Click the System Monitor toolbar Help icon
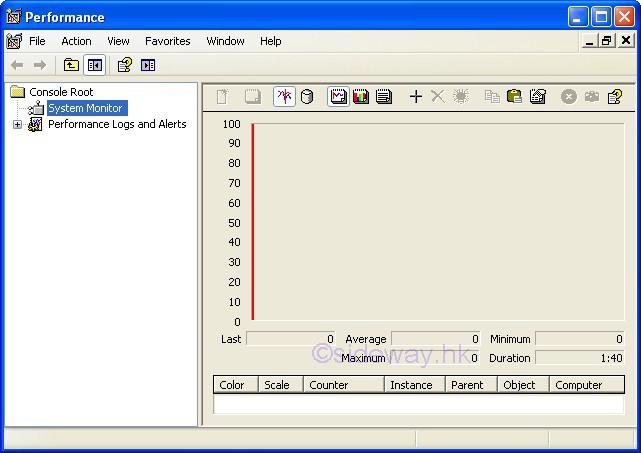The image size is (641, 453). click(x=615, y=97)
